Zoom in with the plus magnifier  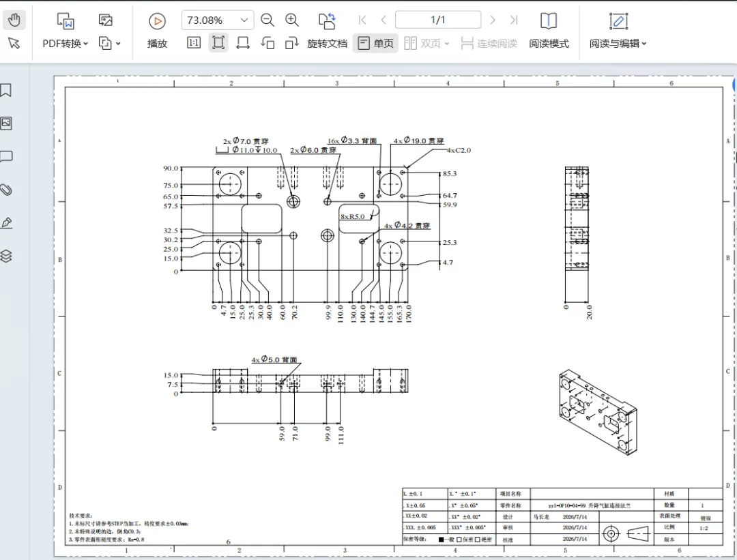292,20
